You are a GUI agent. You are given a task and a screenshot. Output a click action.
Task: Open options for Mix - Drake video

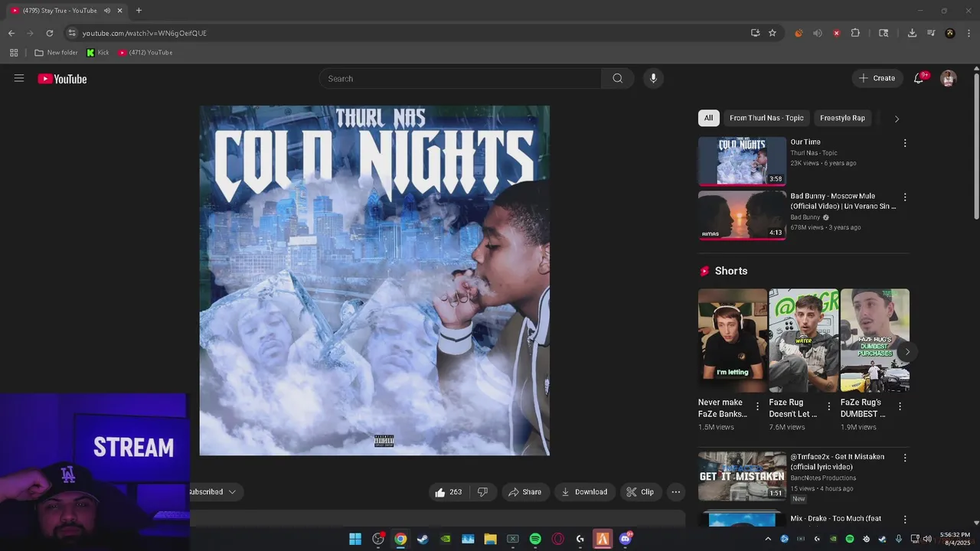[x=905, y=520]
